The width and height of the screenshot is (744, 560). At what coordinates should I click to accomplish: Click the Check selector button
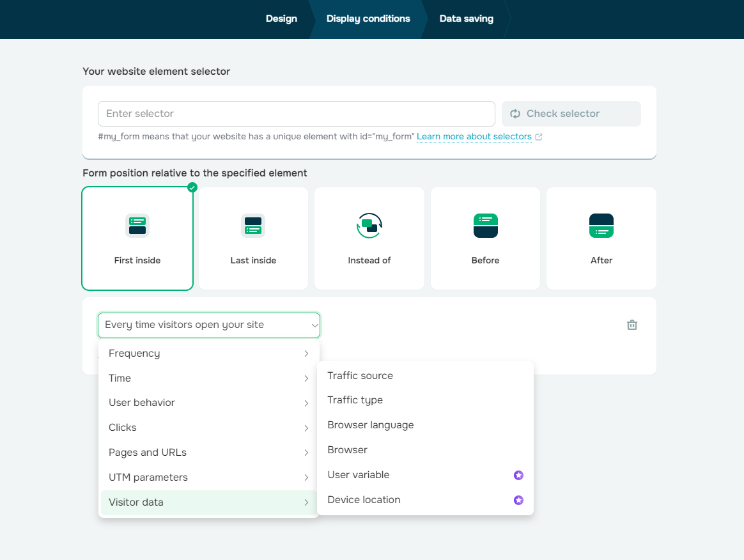pos(571,114)
